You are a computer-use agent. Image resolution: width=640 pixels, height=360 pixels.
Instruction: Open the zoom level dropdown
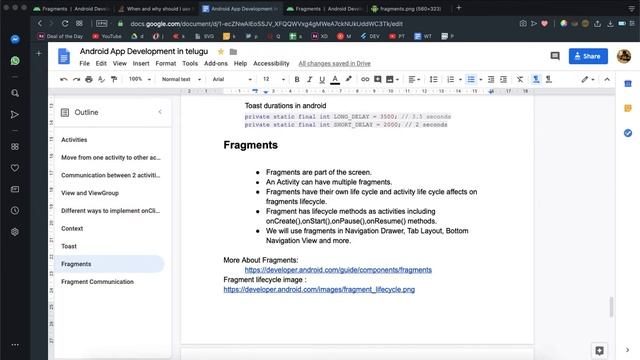click(x=140, y=79)
